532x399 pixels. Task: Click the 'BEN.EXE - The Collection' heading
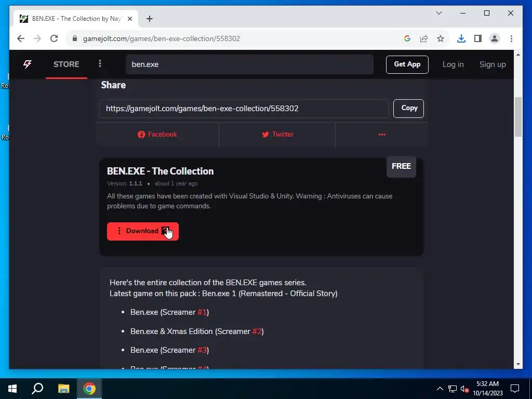(x=160, y=171)
